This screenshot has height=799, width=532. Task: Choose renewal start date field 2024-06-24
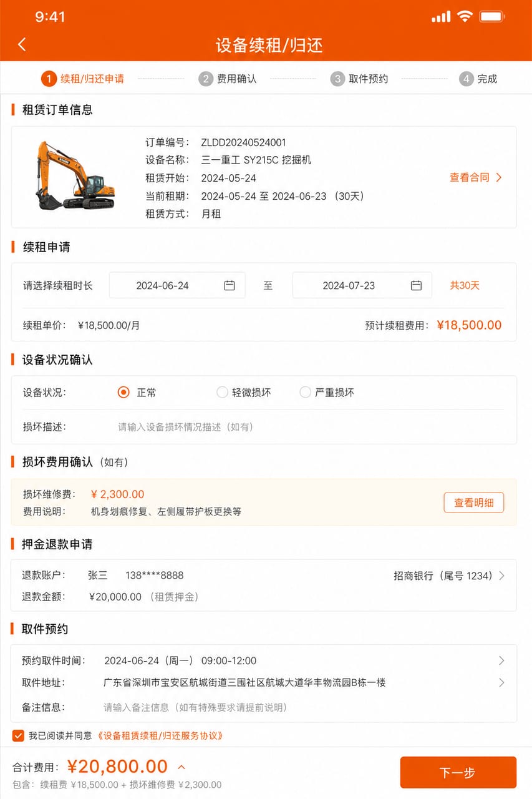pyautogui.click(x=177, y=285)
